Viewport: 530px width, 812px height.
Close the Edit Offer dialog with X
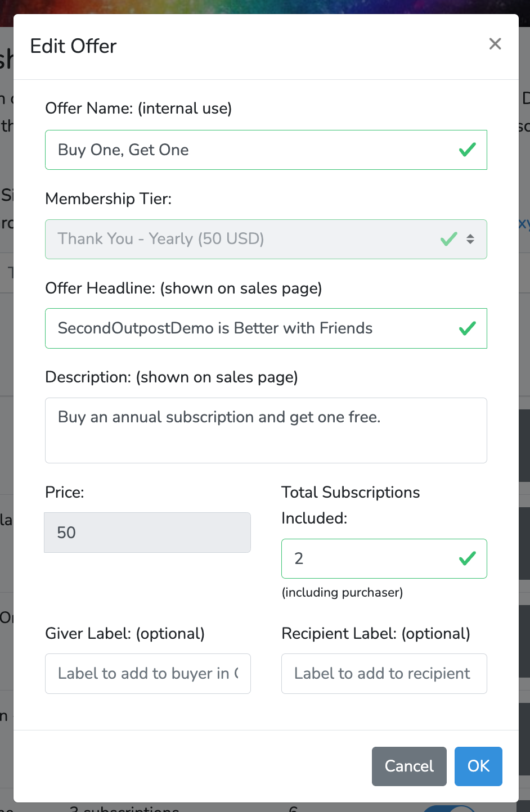pyautogui.click(x=495, y=44)
